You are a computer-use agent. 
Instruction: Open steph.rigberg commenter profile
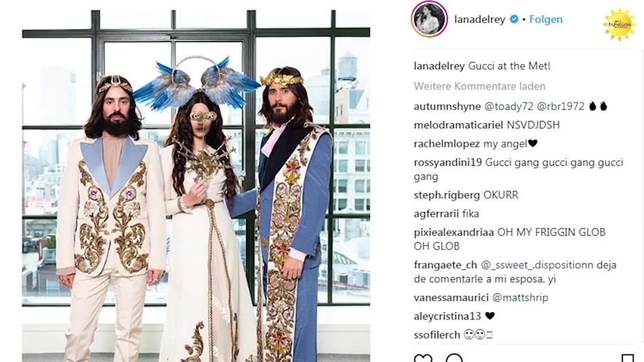pos(447,195)
